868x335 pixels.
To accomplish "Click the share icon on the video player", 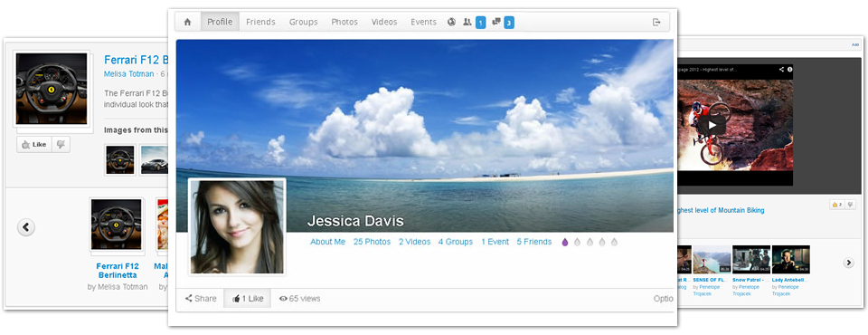I will click(781, 70).
